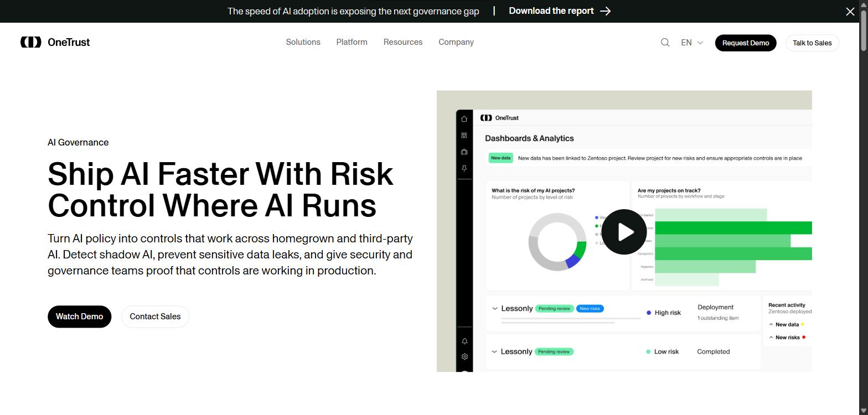
Task: Collapse the New data activity chevron
Action: (771, 325)
